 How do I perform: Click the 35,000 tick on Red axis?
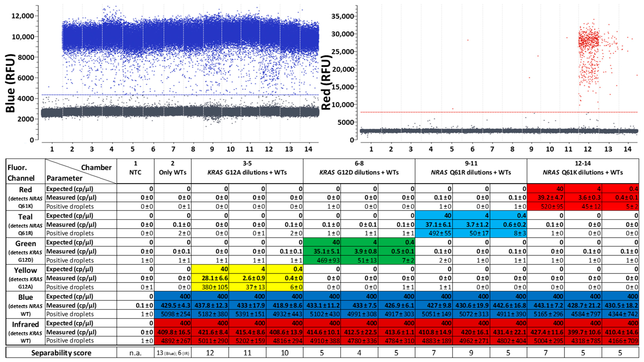pos(342,16)
